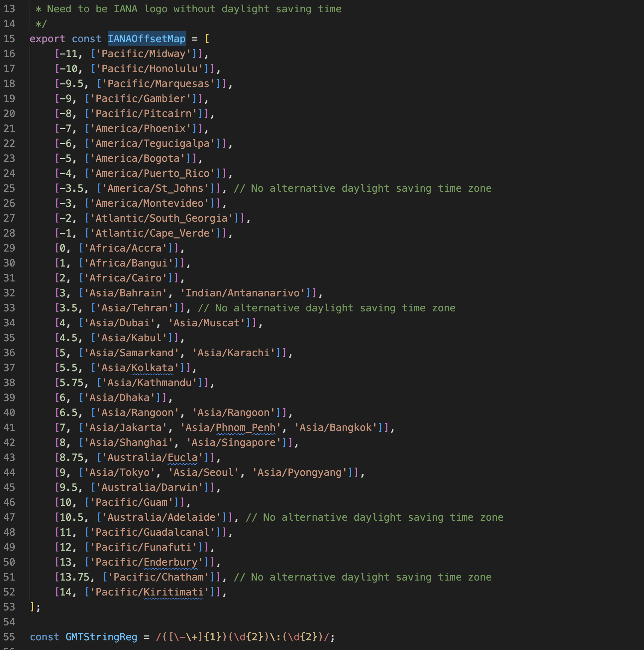Screen dimensions: 644x650
Task: Click line number 53 in the gutter
Action: pyautogui.click(x=9, y=607)
